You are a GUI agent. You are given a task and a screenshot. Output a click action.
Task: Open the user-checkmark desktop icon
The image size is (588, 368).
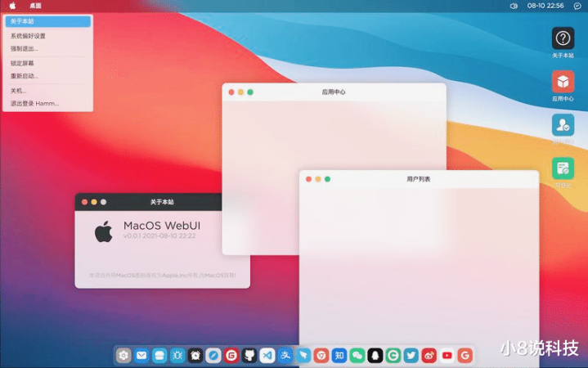coord(563,125)
